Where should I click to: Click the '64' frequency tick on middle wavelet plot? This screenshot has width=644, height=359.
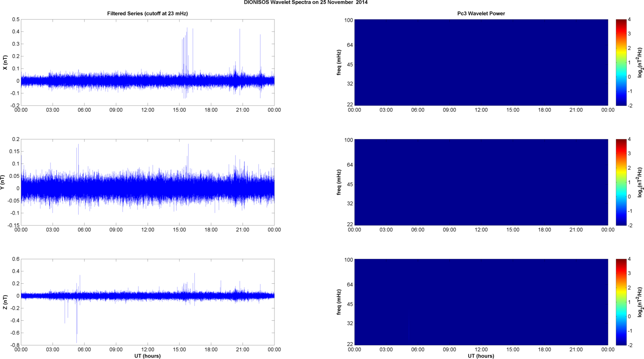click(x=350, y=165)
